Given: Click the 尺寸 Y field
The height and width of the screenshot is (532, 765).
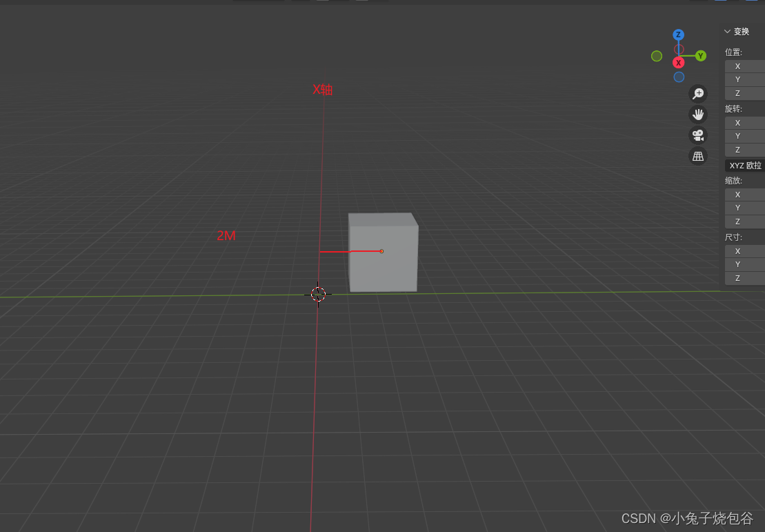Looking at the screenshot, I should pos(745,264).
